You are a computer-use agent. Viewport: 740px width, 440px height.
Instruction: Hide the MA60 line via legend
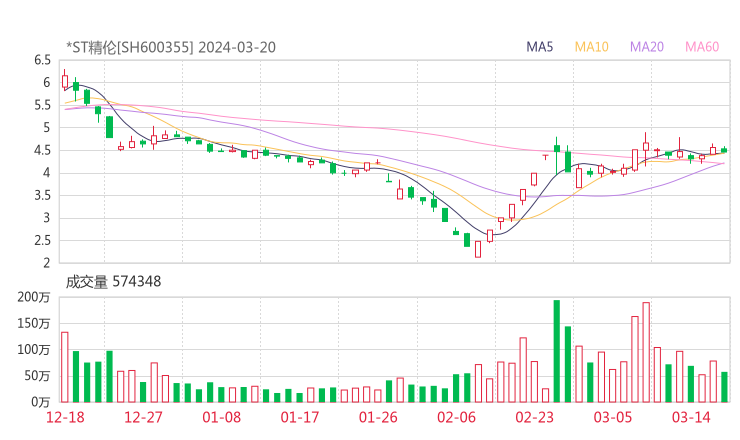(x=702, y=46)
